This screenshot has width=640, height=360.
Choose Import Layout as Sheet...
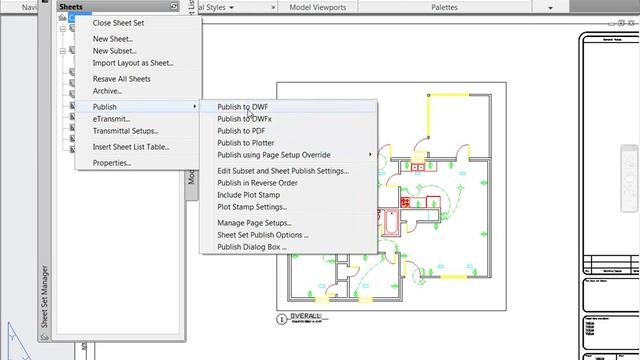(133, 63)
